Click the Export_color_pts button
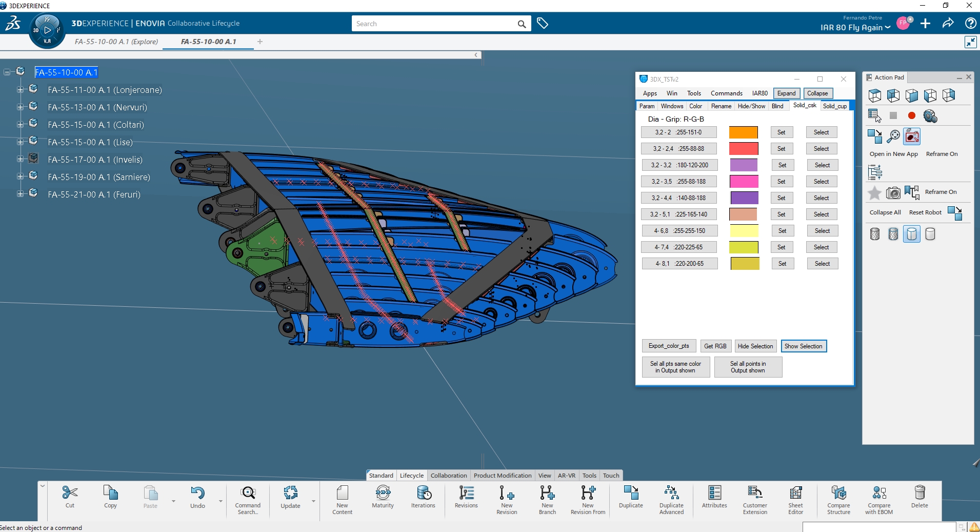The height and width of the screenshot is (532, 980). 668,346
